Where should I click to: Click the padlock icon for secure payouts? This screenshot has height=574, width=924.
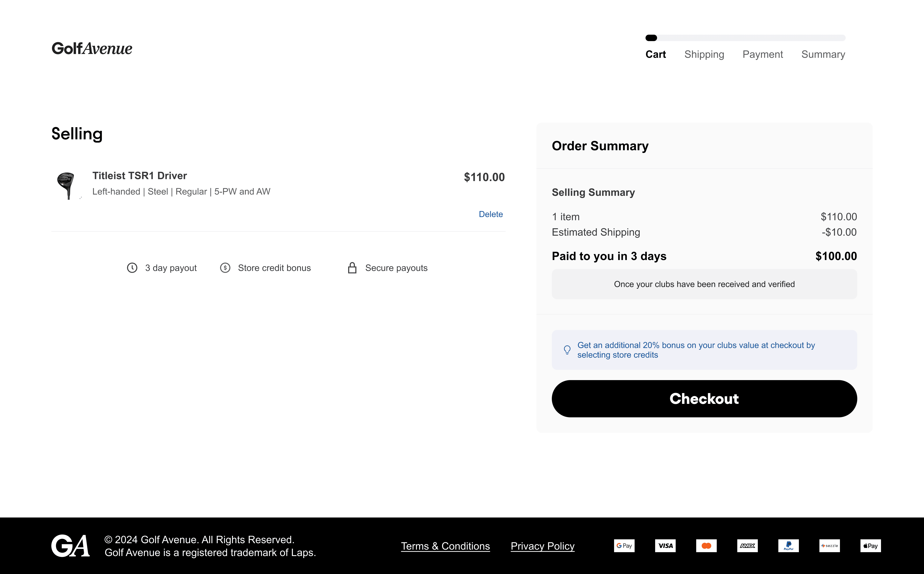pyautogui.click(x=352, y=268)
